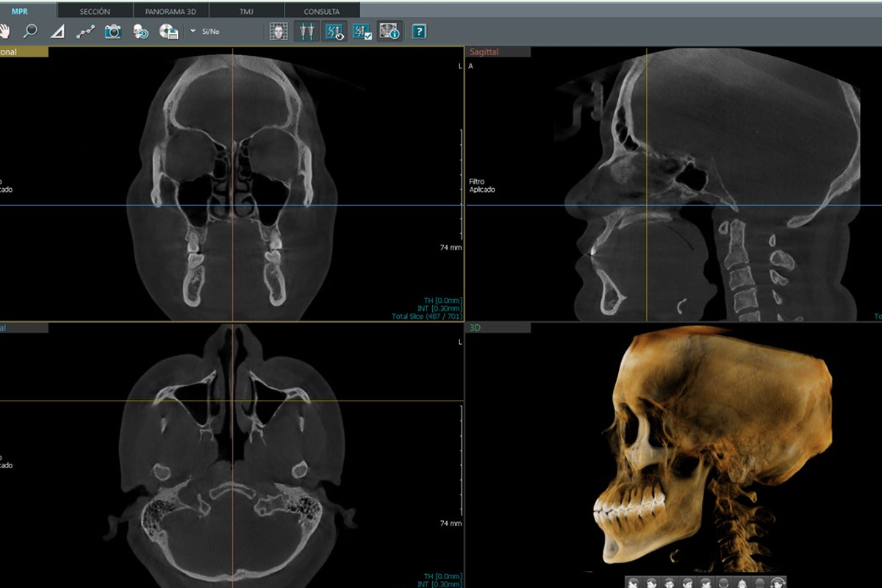
Task: Click the rotating head icon below 3D view
Action: click(776, 582)
